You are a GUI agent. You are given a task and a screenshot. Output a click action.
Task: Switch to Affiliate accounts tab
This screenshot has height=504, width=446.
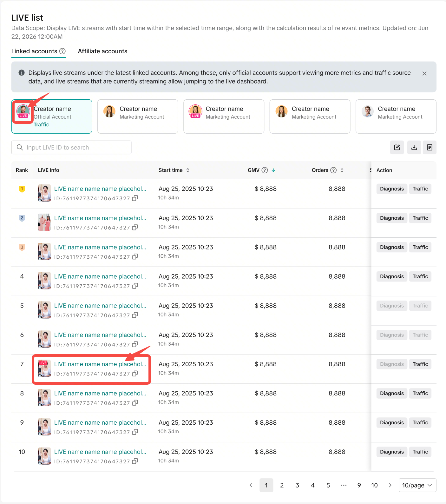click(x=102, y=51)
